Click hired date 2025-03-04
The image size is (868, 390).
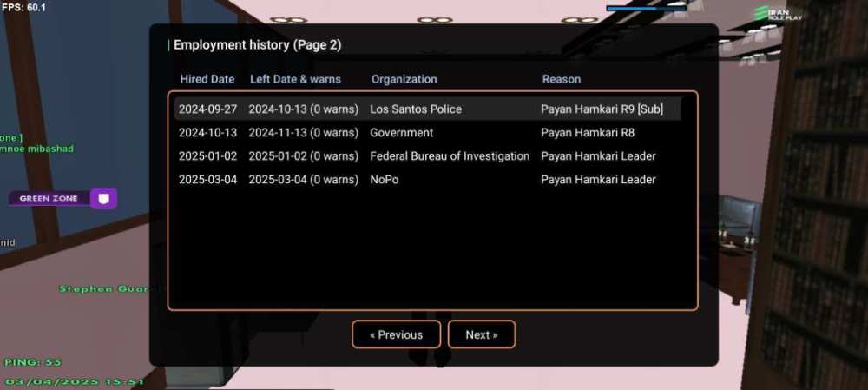pyautogui.click(x=207, y=180)
